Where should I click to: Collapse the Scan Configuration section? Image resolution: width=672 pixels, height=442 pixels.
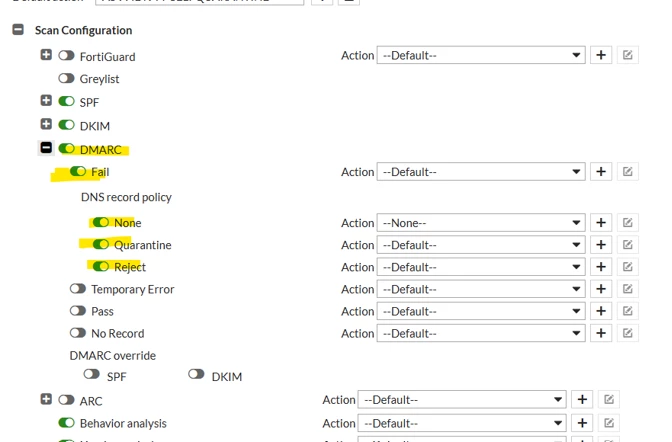[x=18, y=30]
